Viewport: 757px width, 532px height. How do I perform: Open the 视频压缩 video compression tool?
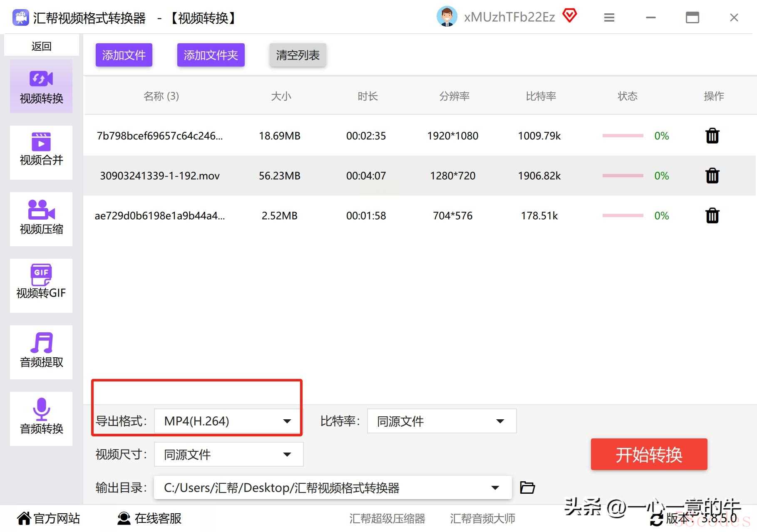(41, 219)
